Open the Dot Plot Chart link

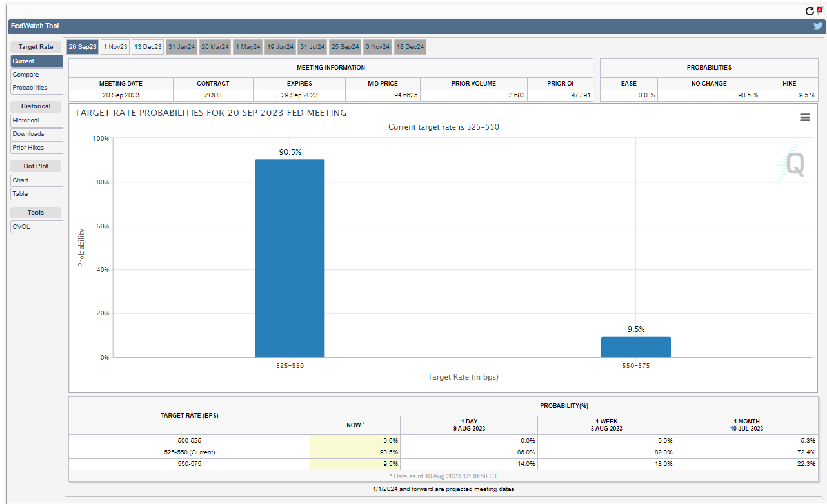[x=37, y=180]
